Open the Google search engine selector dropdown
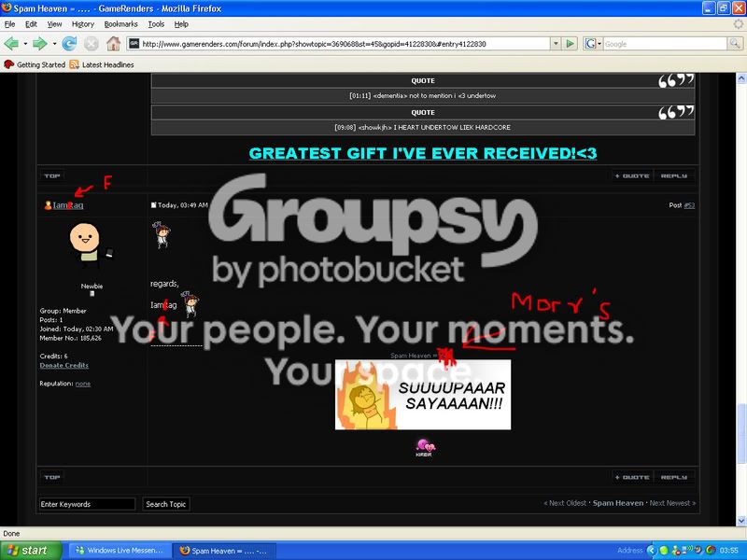 pos(593,44)
